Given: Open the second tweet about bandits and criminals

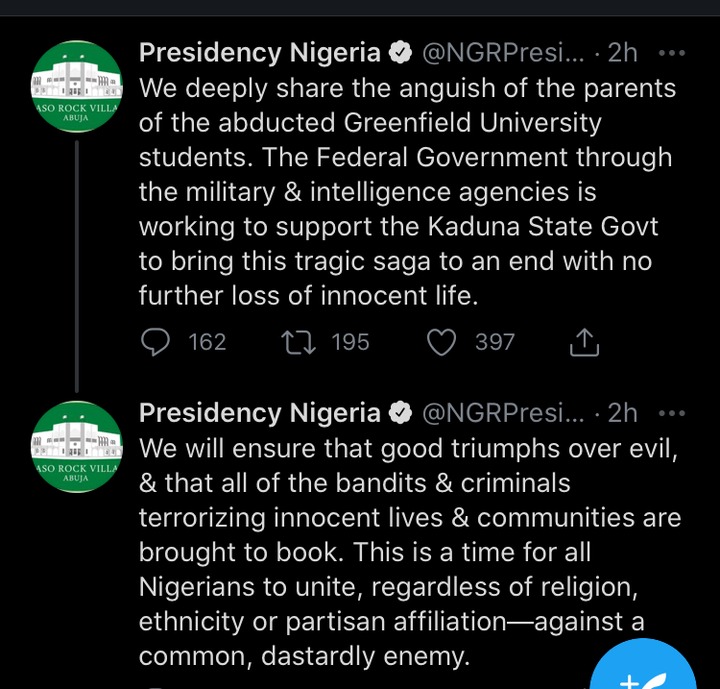Looking at the screenshot, I should point(410,552).
